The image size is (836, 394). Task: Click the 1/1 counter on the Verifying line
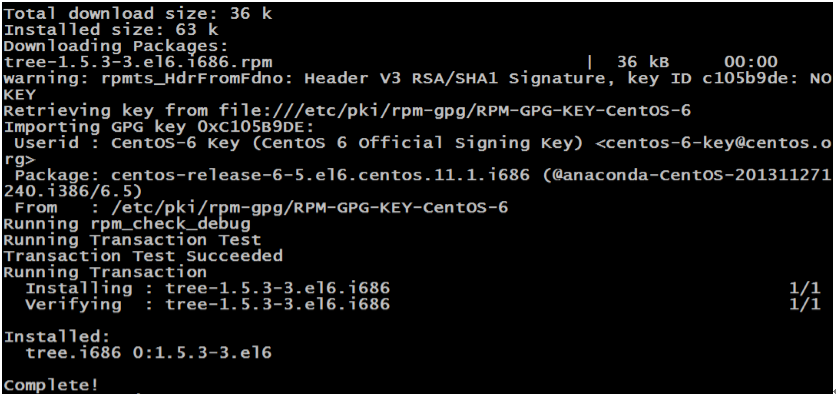[805, 304]
